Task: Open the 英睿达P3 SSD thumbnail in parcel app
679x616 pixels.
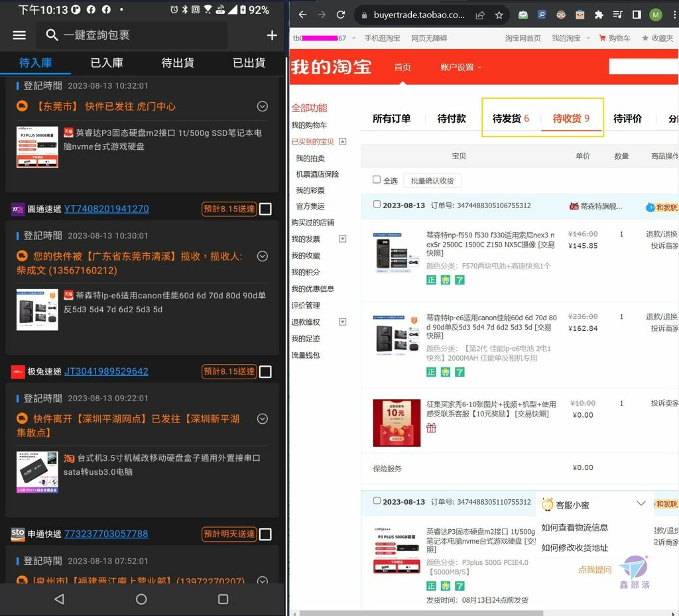Action: (x=37, y=147)
